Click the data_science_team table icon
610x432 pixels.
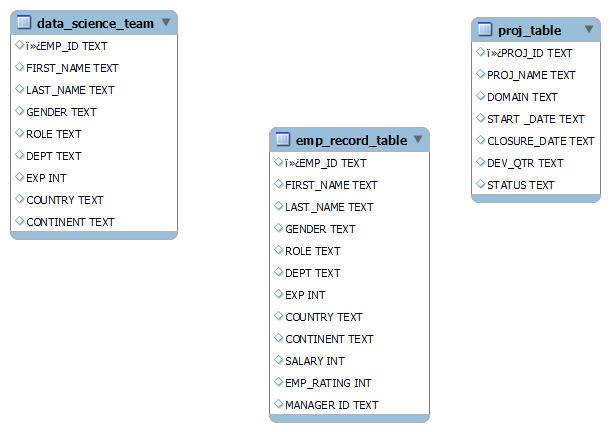point(24,23)
